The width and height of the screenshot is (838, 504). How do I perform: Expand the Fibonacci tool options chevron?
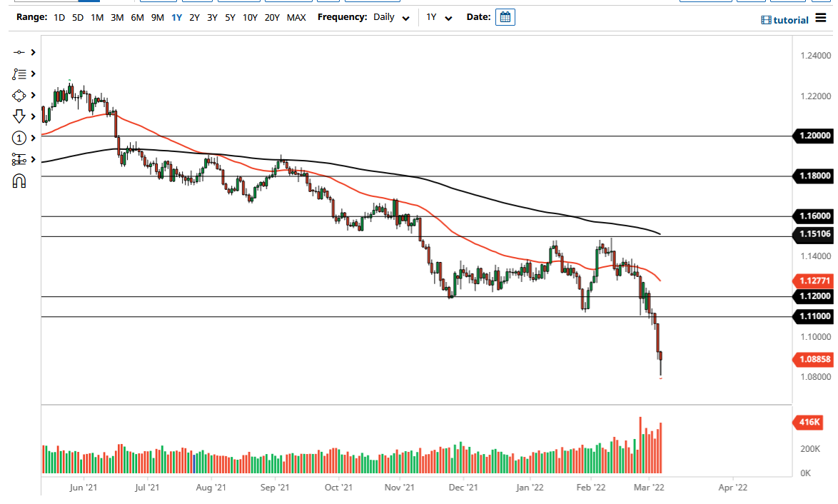tap(32, 74)
